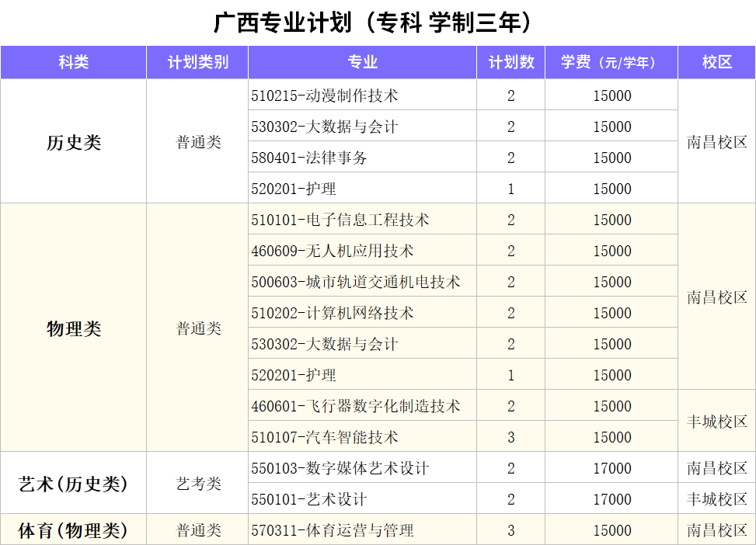Click the 580401-法律事务 major cell

pyautogui.click(x=309, y=158)
